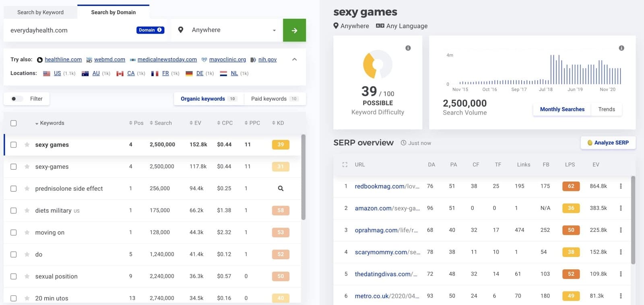Click the keyword difficulty info icon
Screen dimensions: 644x305
click(408, 48)
